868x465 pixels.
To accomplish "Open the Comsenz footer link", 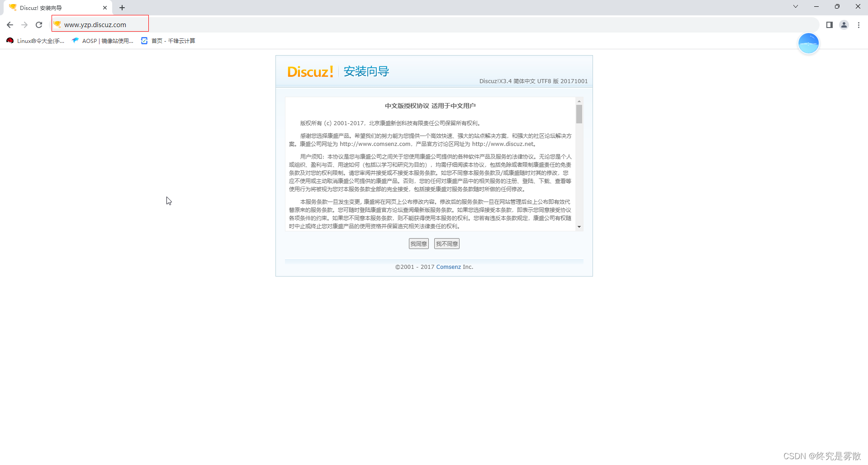I will [448, 267].
